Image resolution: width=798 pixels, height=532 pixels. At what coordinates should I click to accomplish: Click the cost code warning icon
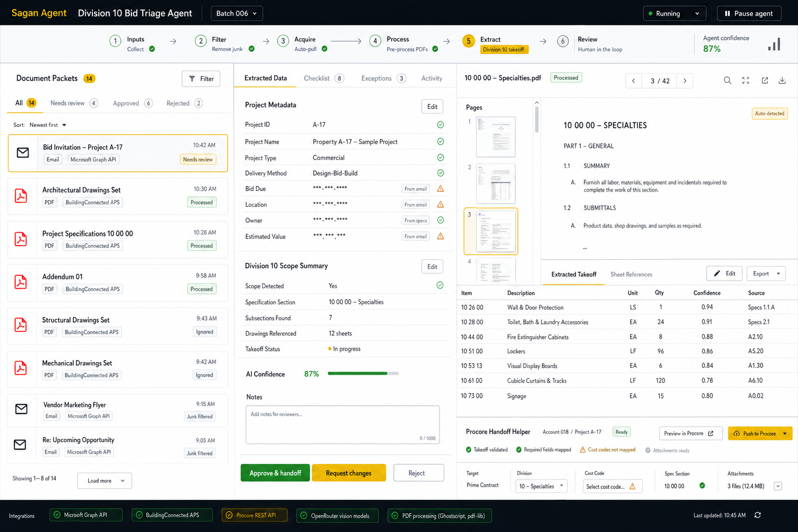pyautogui.click(x=632, y=486)
